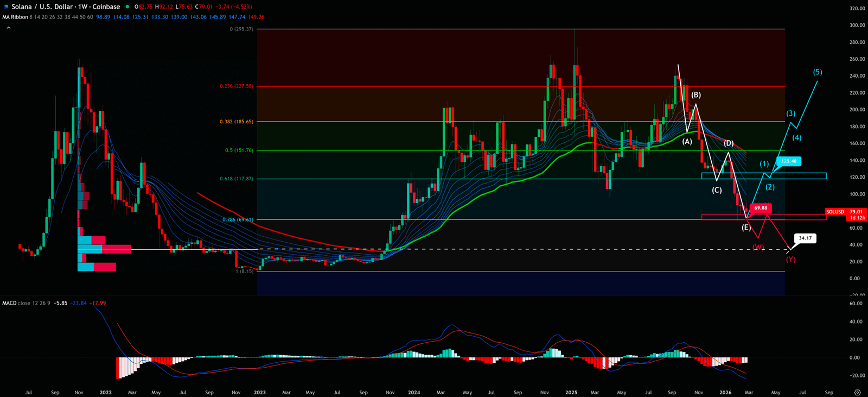Click the 200.00 level on the price scale
The width and height of the screenshot is (868, 397).
(x=857, y=110)
